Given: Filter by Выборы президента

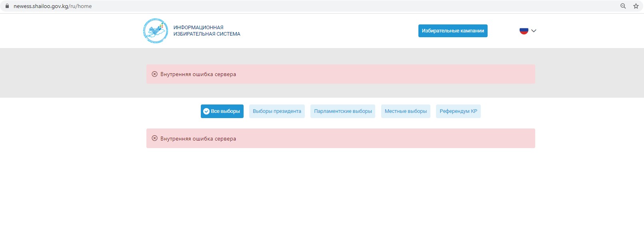Looking at the screenshot, I should pos(277,111).
